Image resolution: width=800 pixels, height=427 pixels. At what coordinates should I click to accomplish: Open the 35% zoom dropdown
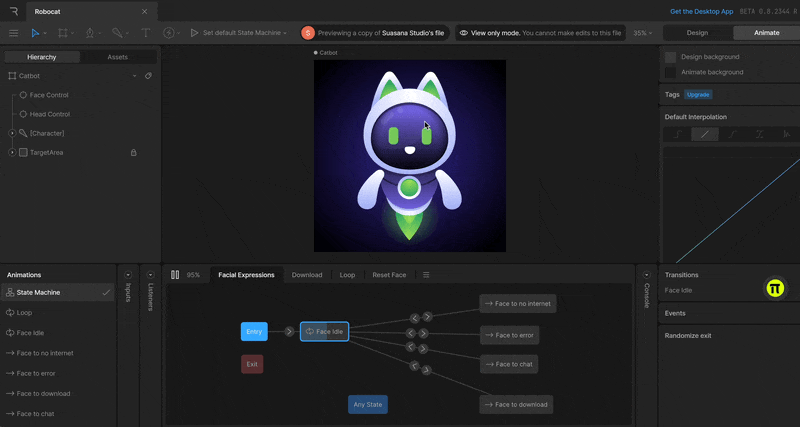[642, 33]
